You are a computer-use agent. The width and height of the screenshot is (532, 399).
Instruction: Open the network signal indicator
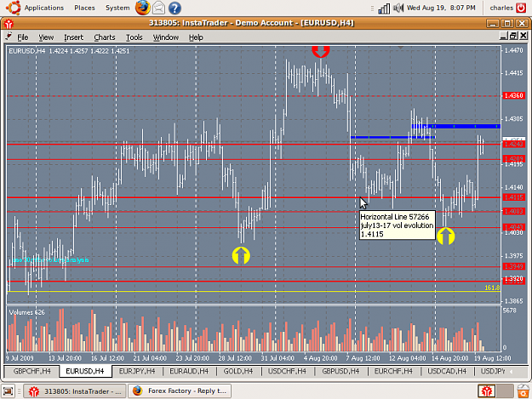(384, 9)
